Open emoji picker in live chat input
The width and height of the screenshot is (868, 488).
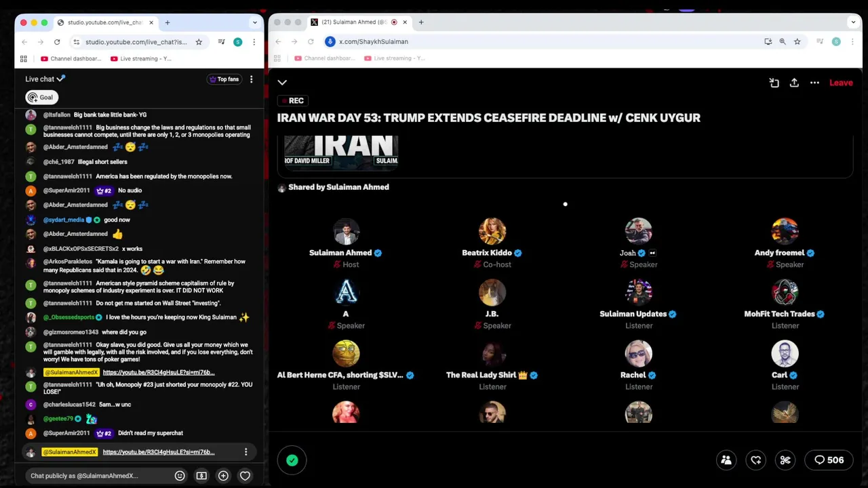180,476
